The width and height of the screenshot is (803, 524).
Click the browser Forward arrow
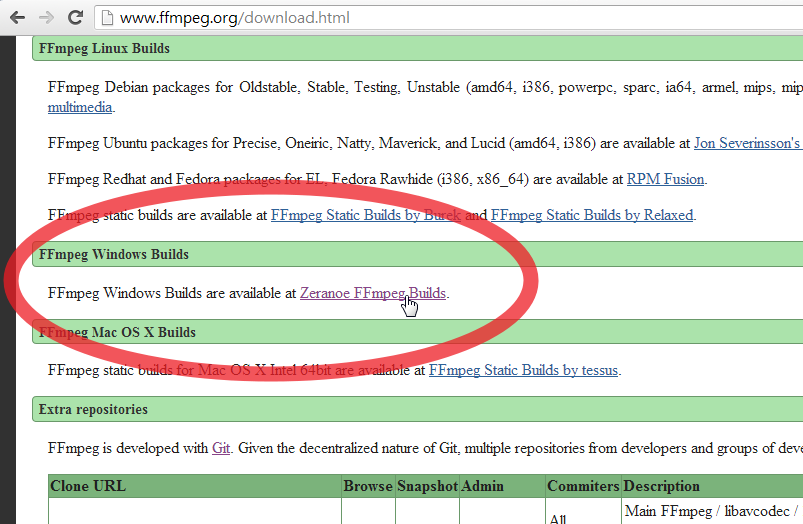46,18
